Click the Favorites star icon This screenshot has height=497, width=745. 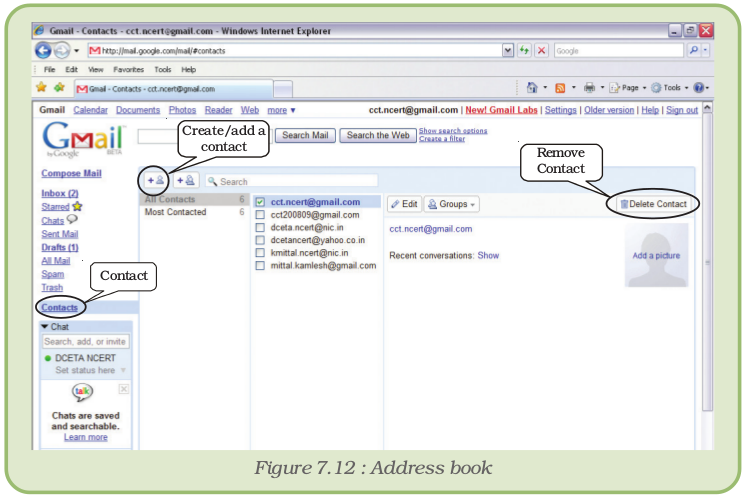point(42,88)
